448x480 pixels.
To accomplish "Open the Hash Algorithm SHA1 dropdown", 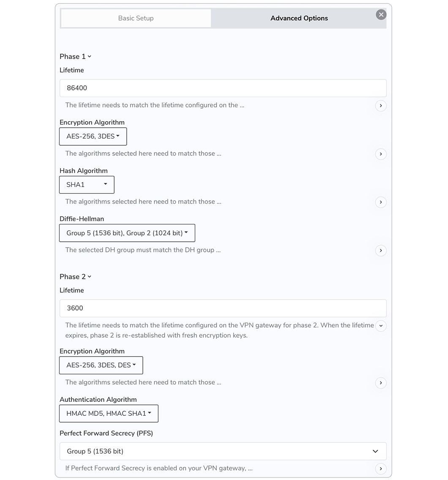I will click(87, 185).
